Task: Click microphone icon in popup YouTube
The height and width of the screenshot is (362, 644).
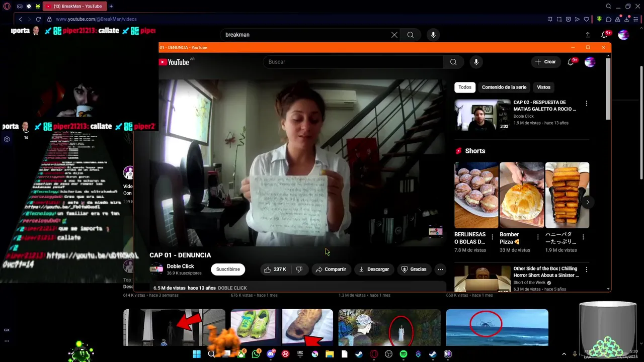Action: click(476, 62)
